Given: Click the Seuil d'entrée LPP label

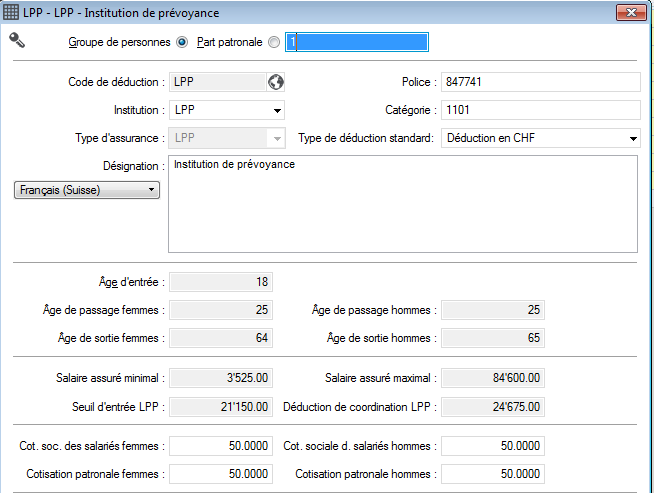Looking at the screenshot, I should pos(118,407).
